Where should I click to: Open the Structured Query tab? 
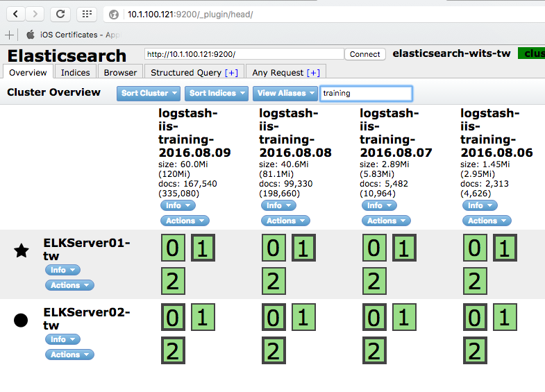pos(194,72)
